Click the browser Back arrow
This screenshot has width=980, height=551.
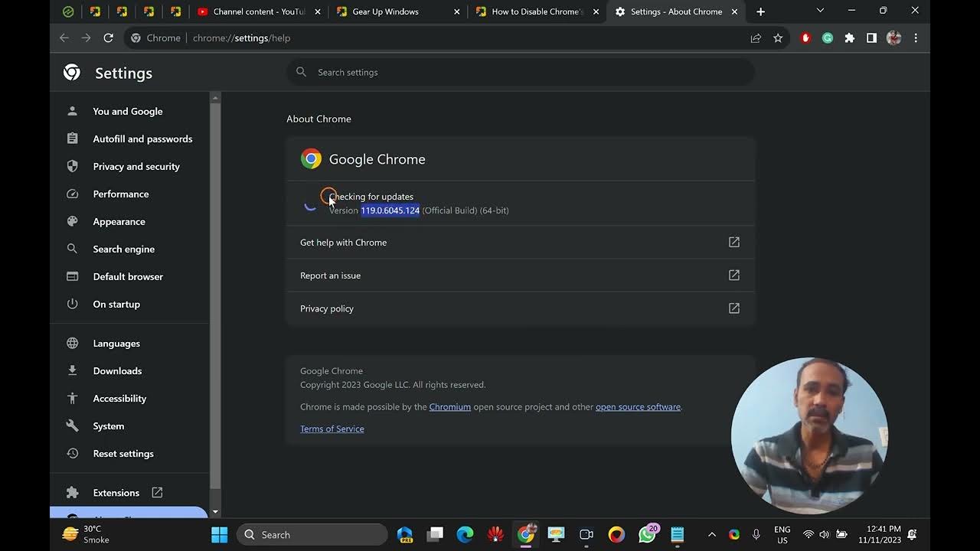coord(64,37)
